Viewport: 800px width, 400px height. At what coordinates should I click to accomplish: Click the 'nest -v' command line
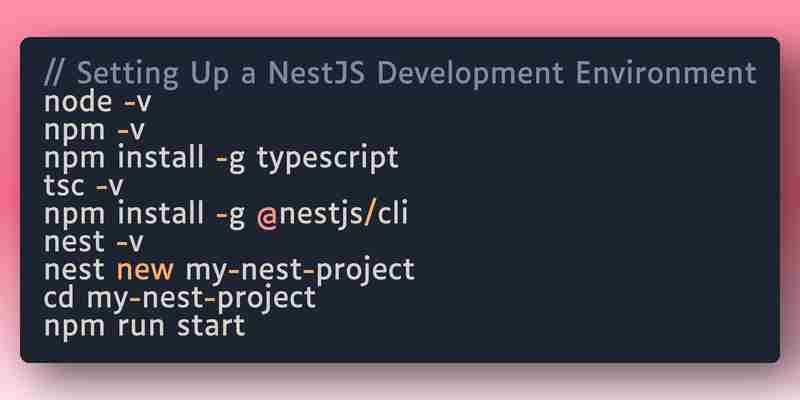click(x=94, y=241)
